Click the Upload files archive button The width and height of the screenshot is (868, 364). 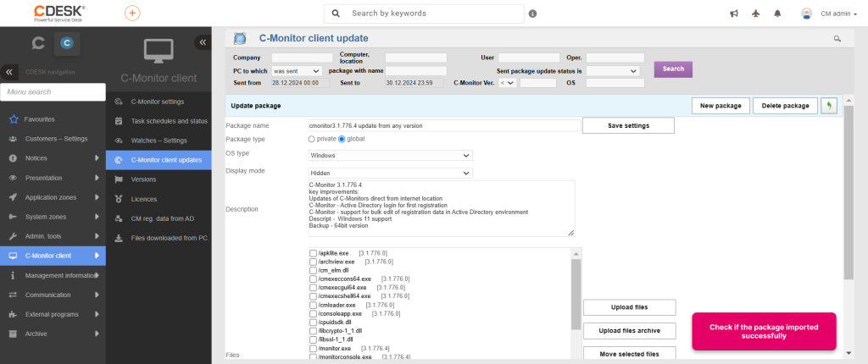point(630,331)
